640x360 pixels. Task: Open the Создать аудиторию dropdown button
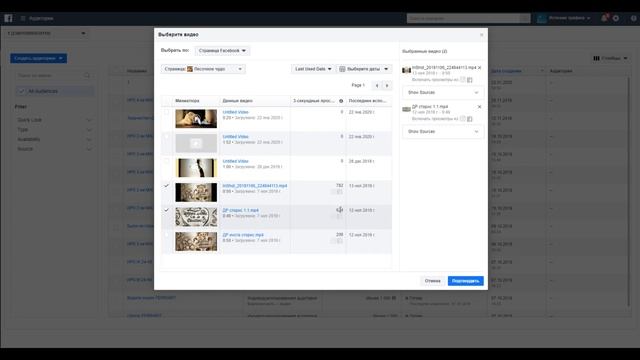(x=39, y=58)
